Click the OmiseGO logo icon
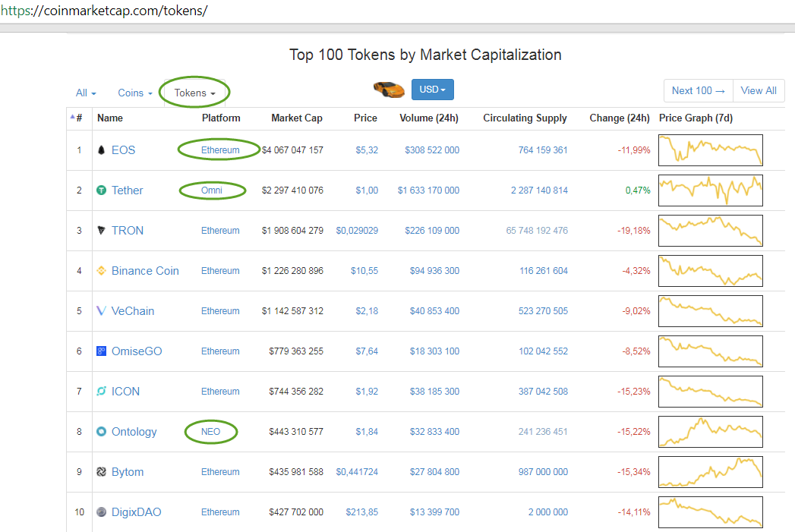Image resolution: width=795 pixels, height=532 pixels. coord(101,351)
